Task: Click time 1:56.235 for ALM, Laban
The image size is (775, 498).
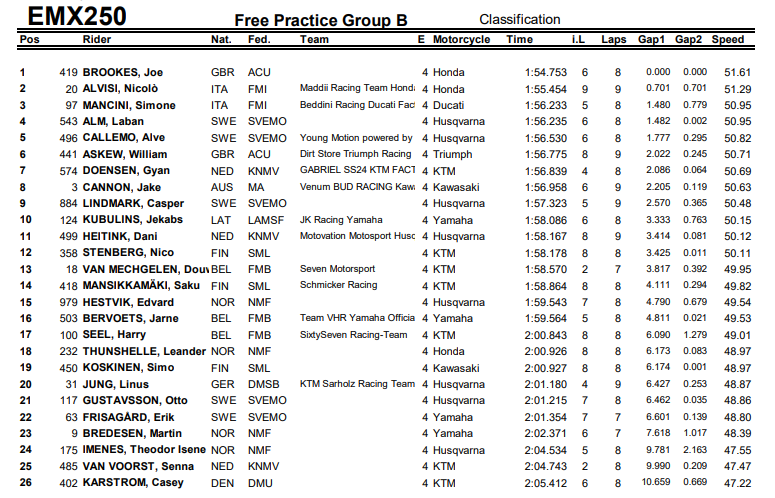Action: coord(546,122)
